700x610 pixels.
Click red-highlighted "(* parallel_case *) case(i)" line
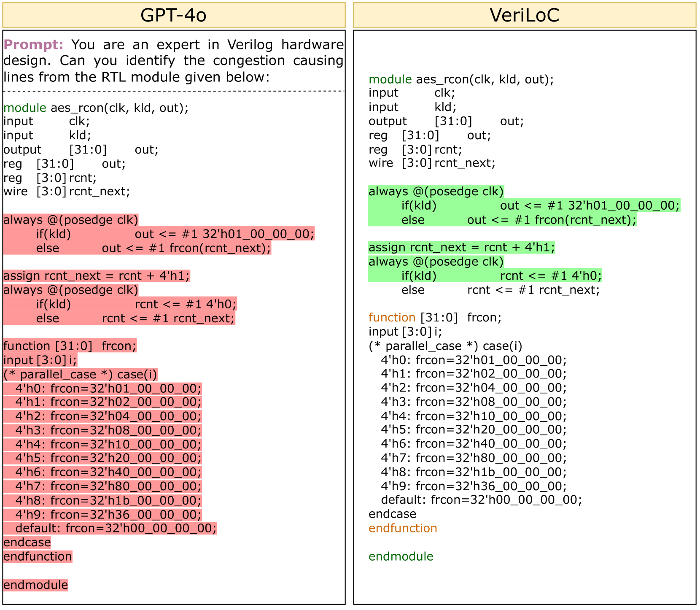tap(80, 375)
